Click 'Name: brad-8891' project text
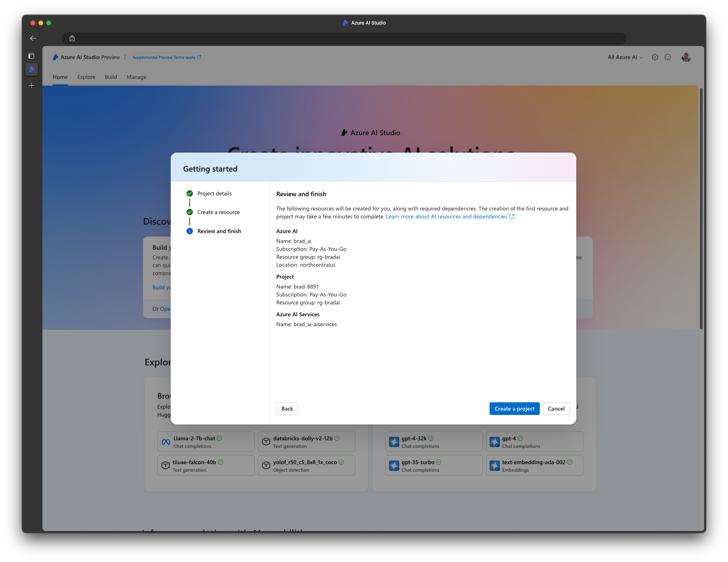Viewport: 728px width, 562px height. [297, 287]
